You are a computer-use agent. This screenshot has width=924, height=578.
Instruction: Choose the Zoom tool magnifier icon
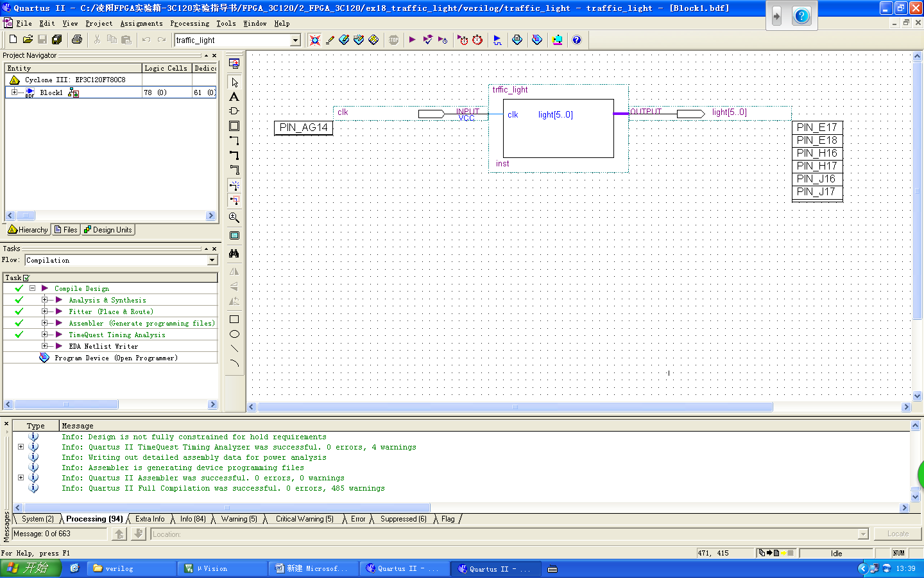point(234,218)
